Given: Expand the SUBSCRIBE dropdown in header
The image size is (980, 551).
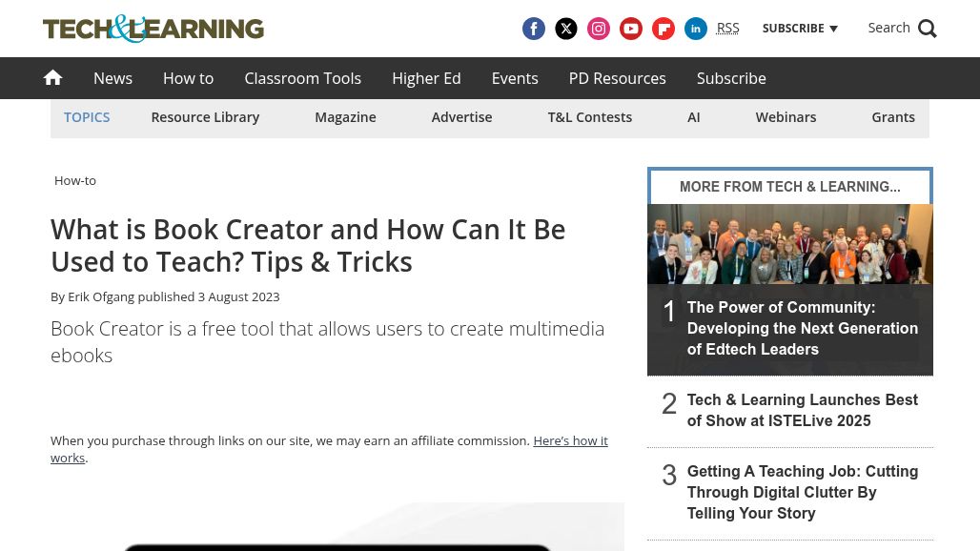Looking at the screenshot, I should click(800, 28).
